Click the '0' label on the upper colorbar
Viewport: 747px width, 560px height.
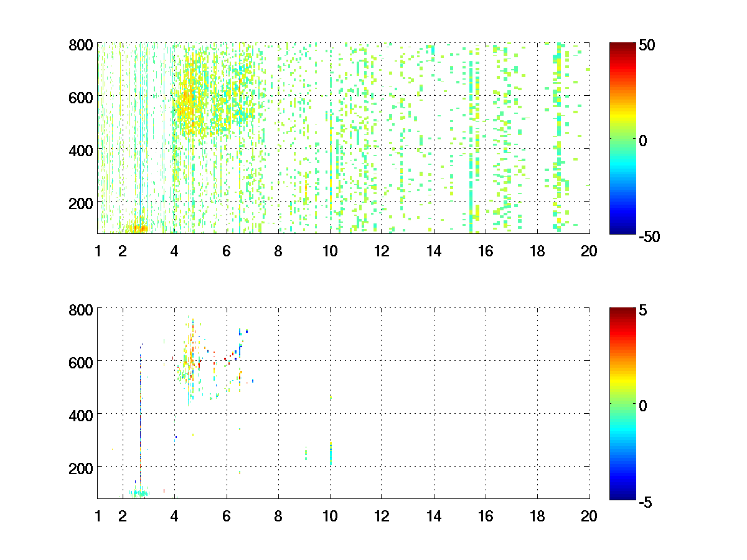(644, 141)
